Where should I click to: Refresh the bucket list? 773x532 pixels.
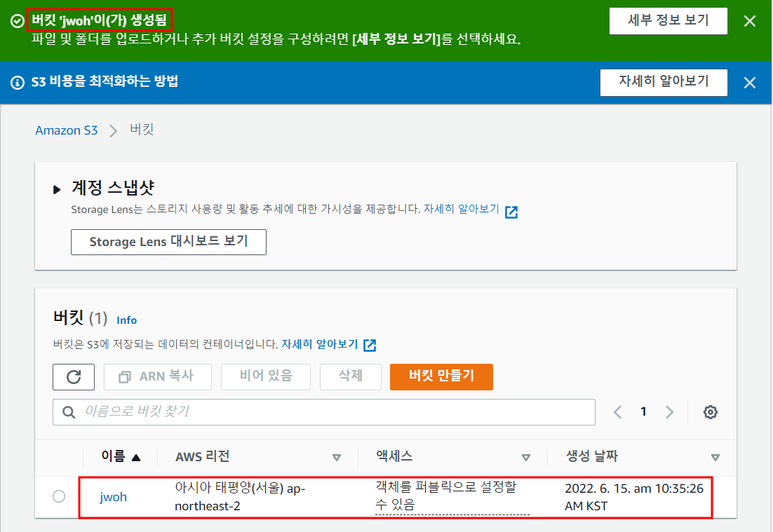(x=74, y=377)
